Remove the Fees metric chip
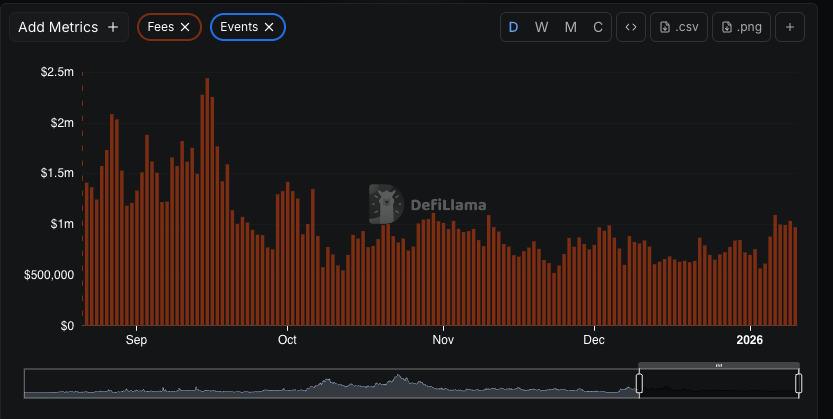Image resolution: width=833 pixels, height=419 pixels. 185,27
